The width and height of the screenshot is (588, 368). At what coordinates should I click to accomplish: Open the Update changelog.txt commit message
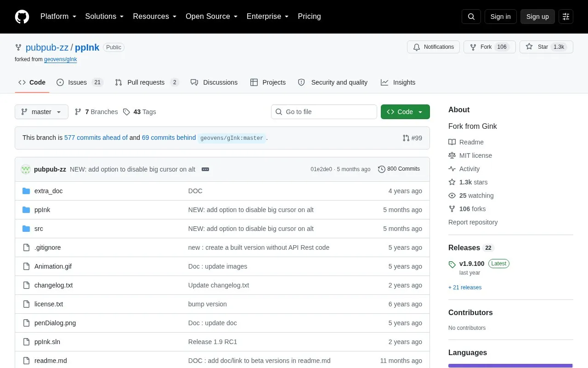tap(219, 285)
